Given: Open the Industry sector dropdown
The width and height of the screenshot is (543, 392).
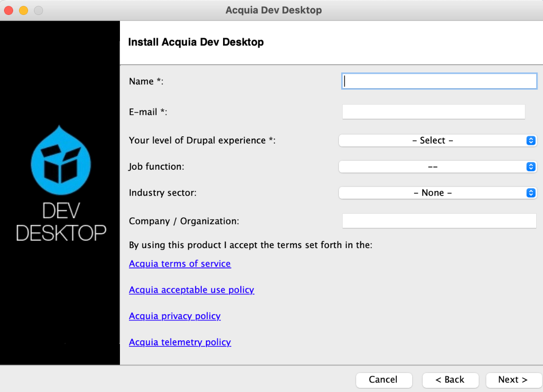Looking at the screenshot, I should click(438, 193).
